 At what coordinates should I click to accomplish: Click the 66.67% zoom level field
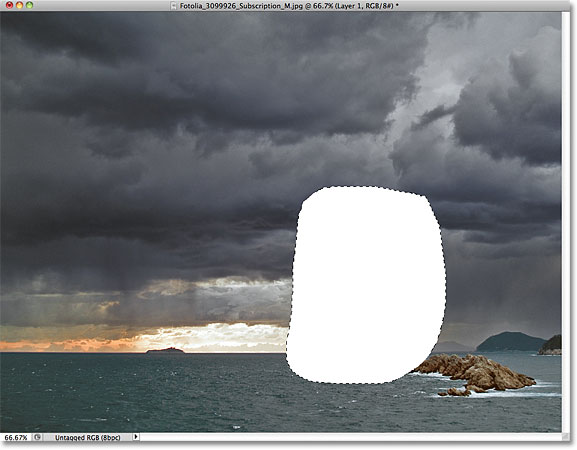[x=16, y=437]
